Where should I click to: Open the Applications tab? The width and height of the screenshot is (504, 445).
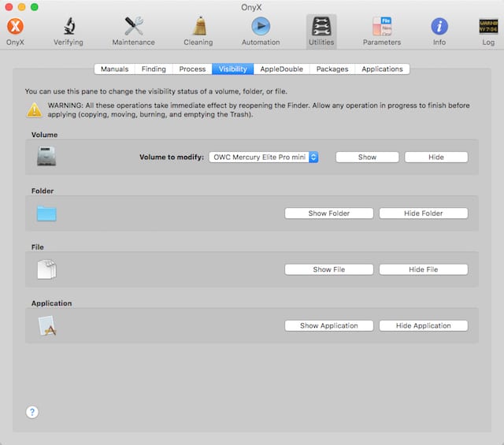(382, 69)
